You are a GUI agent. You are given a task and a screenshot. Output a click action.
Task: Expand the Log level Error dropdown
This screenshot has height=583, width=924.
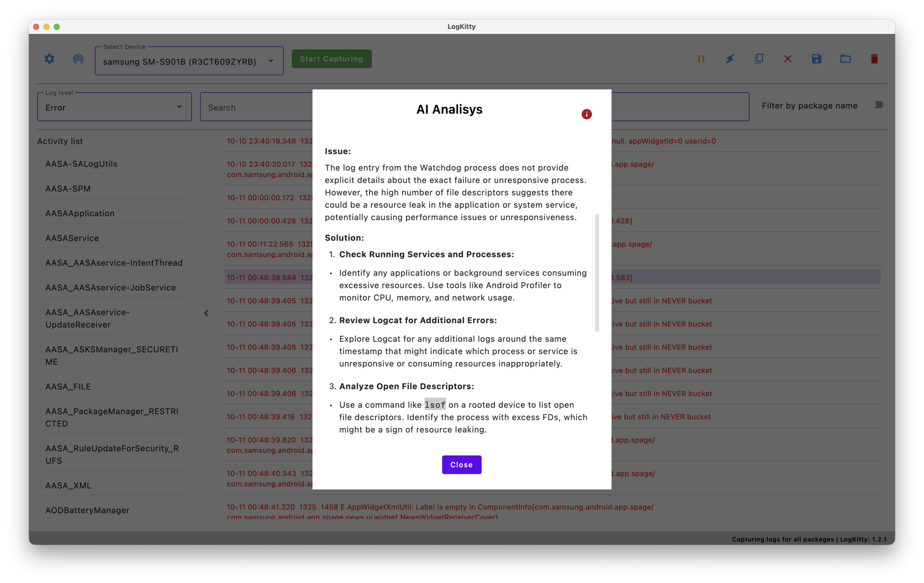[x=114, y=108]
